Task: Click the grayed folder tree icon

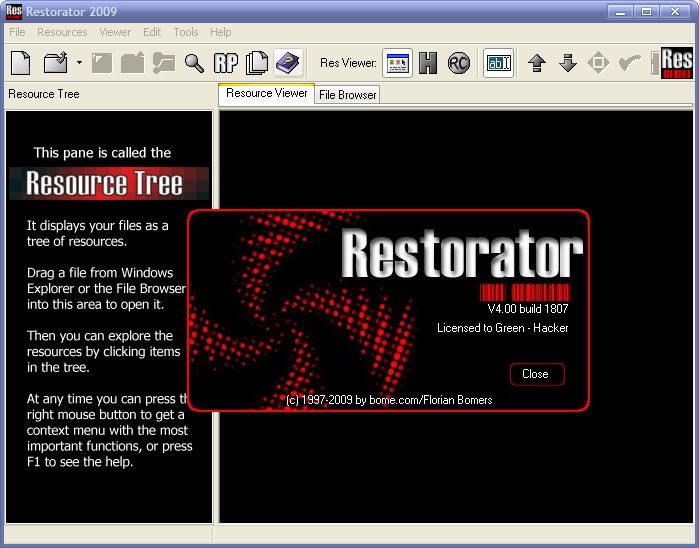Action: point(164,63)
